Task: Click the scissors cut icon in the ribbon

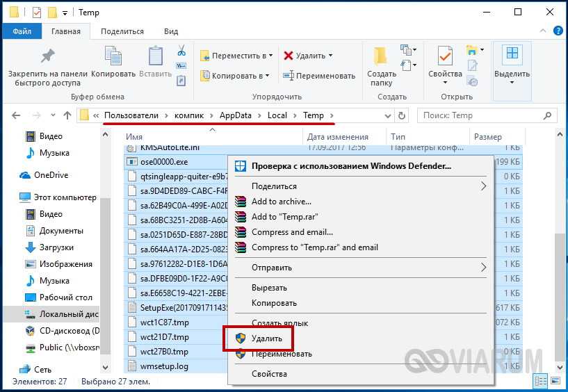Action: (181, 51)
